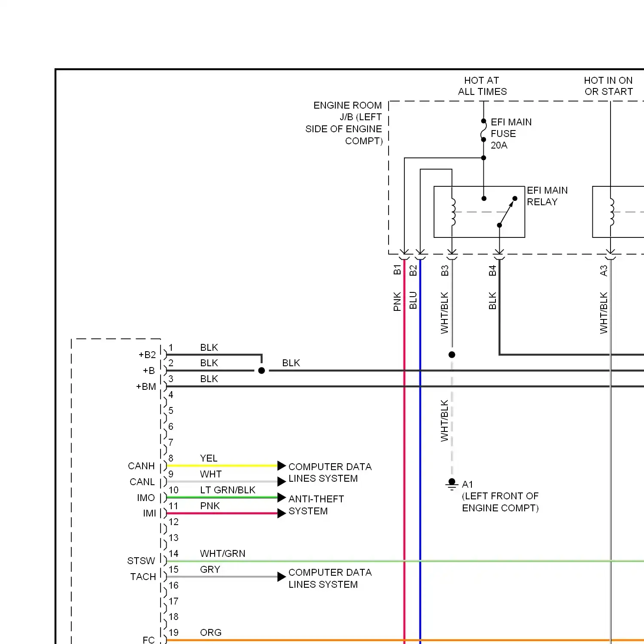Click the HOT AT ALL TIMES heading

point(482,86)
